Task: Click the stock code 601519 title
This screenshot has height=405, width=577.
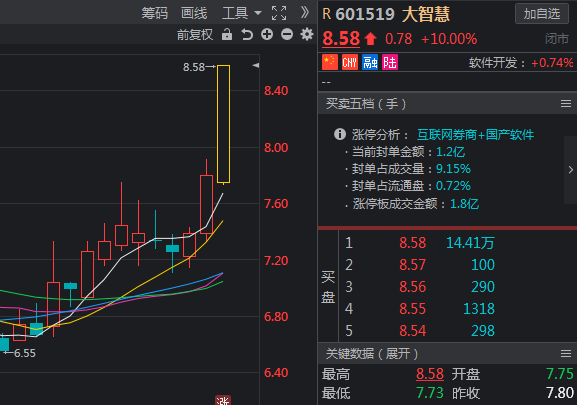Action: click(x=365, y=14)
